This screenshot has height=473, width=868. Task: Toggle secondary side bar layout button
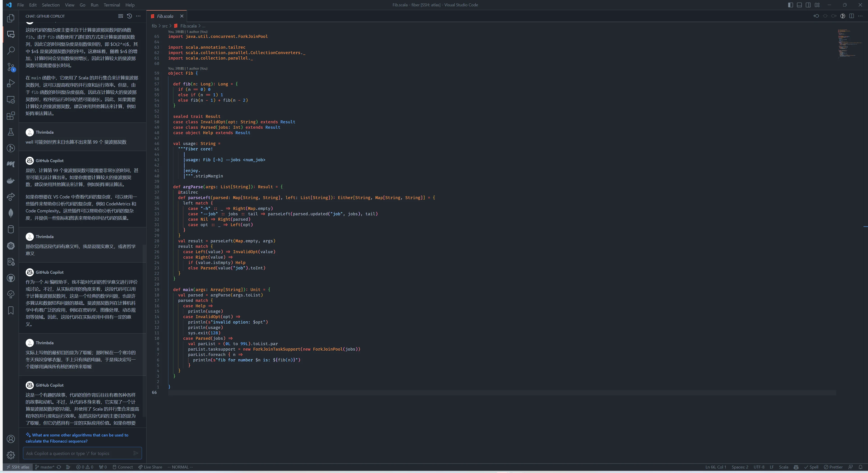(x=808, y=5)
